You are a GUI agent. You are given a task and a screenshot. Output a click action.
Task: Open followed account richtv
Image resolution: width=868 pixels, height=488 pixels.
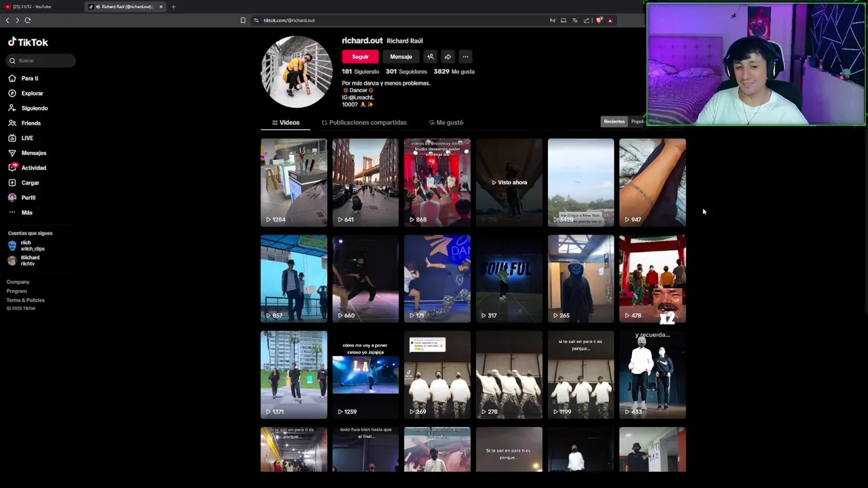pyautogui.click(x=24, y=260)
